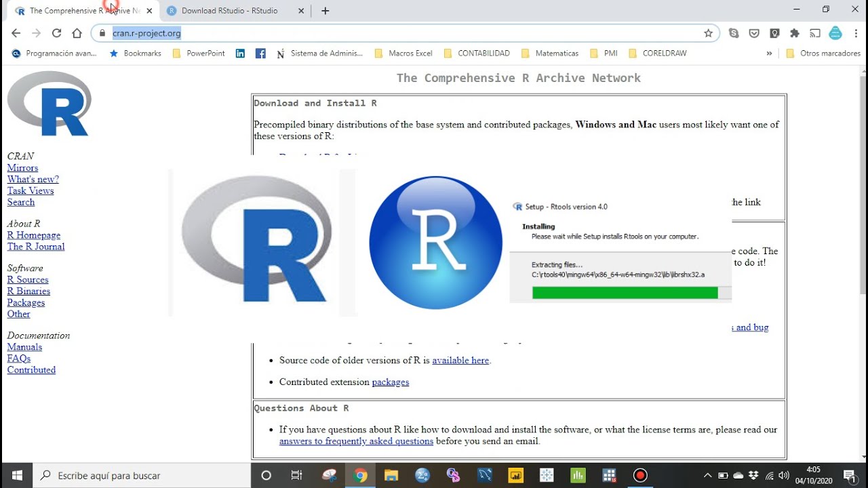Open the PMI bookmarks folder
The height and width of the screenshot is (488, 868).
click(604, 53)
